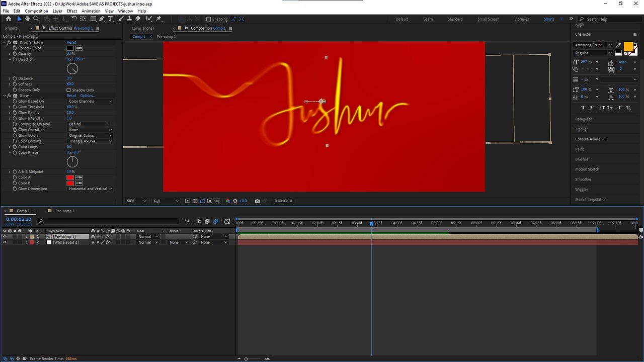Select the Selection (arrow) tool
This screenshot has height=362, width=644.
click(x=19, y=19)
